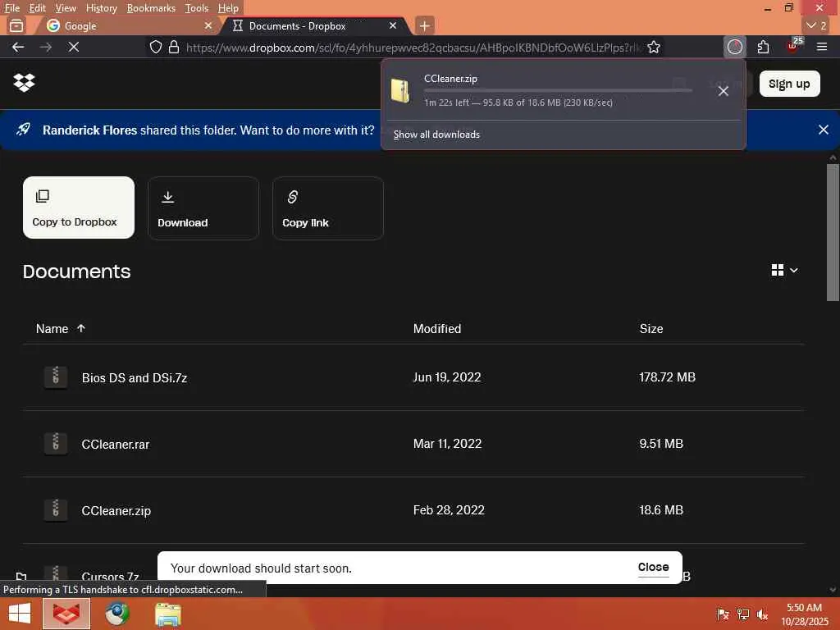Open the globe browser taskbar icon
Screen dimensions: 840x630
coord(116,614)
